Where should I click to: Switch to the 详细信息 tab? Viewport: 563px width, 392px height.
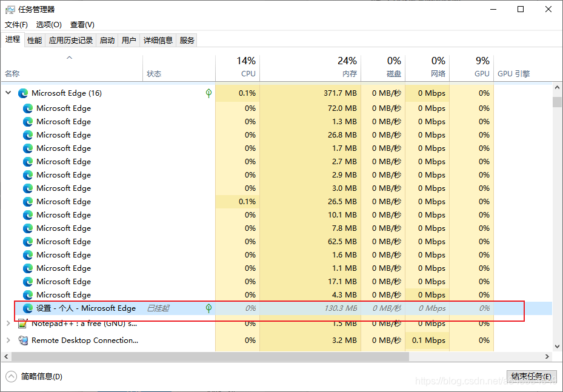pos(158,41)
